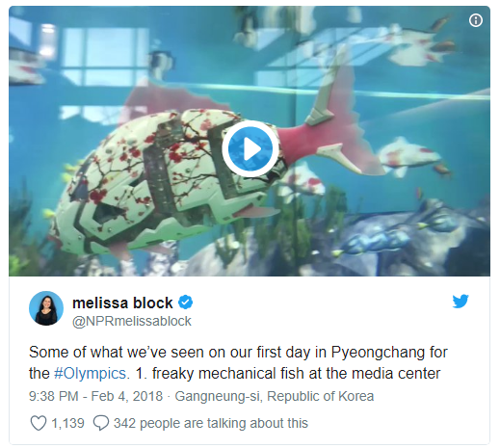Visit the @NPRmelissablock handle link
500x448 pixels.
coord(132,321)
